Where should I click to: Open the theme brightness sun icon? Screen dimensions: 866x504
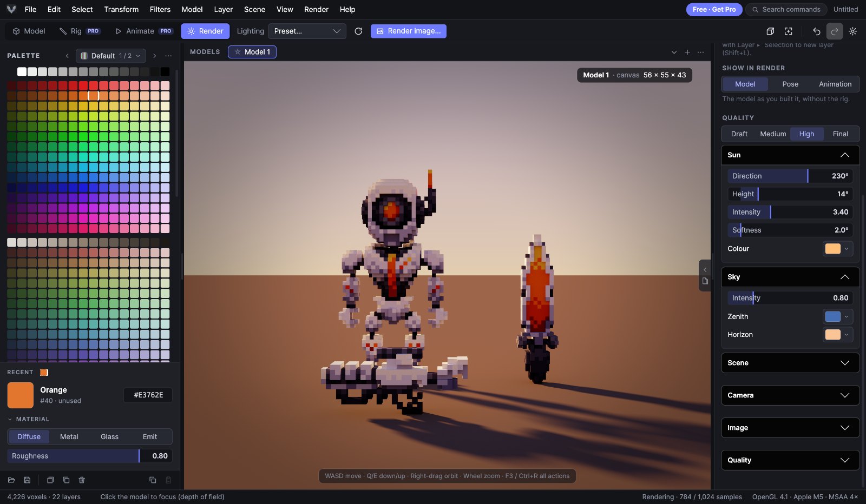click(853, 31)
